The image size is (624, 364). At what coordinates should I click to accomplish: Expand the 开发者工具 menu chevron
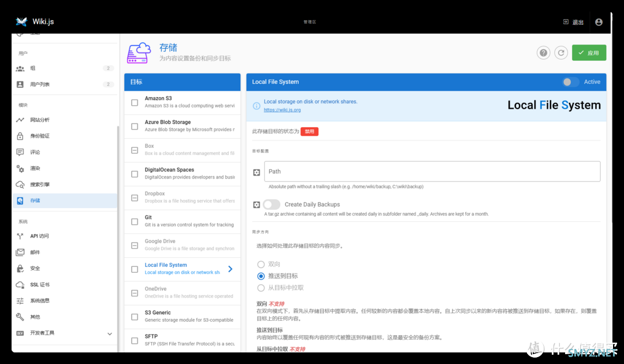[x=109, y=334]
